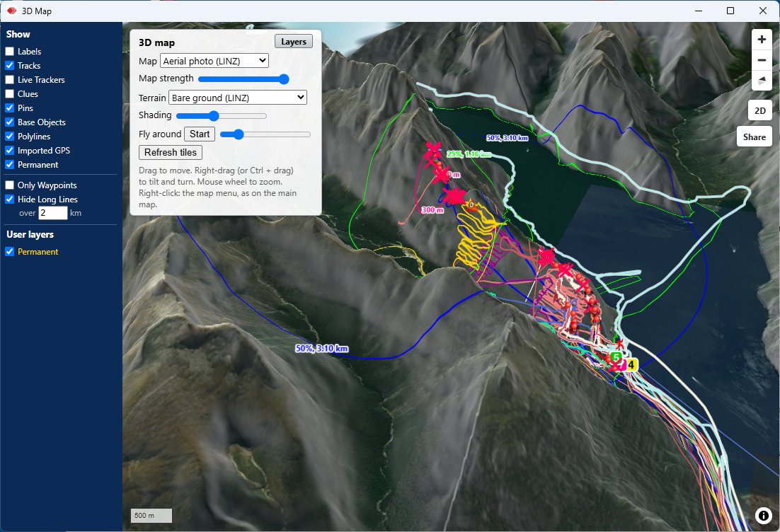Click the 500 m scale bar
This screenshot has width=780, height=532.
pyautogui.click(x=151, y=516)
